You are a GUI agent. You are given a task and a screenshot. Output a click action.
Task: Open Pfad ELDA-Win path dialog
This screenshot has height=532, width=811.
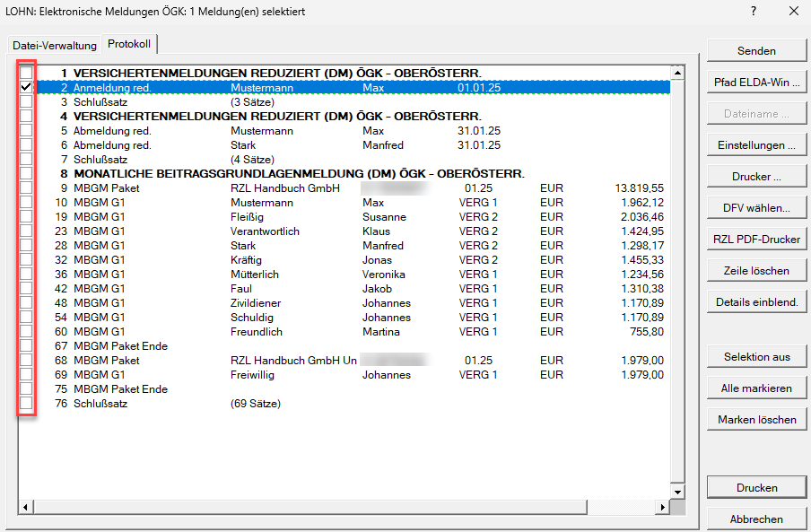(x=756, y=83)
